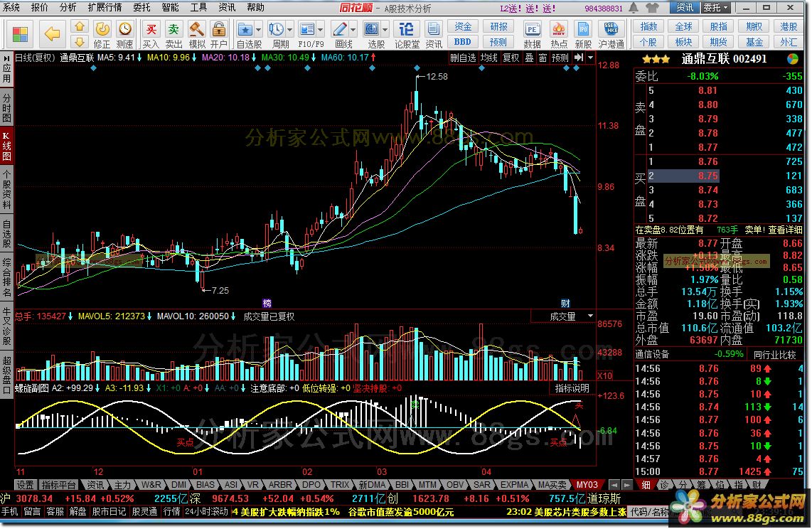
Task: Select the MY03 indicator tab
Action: tap(587, 485)
